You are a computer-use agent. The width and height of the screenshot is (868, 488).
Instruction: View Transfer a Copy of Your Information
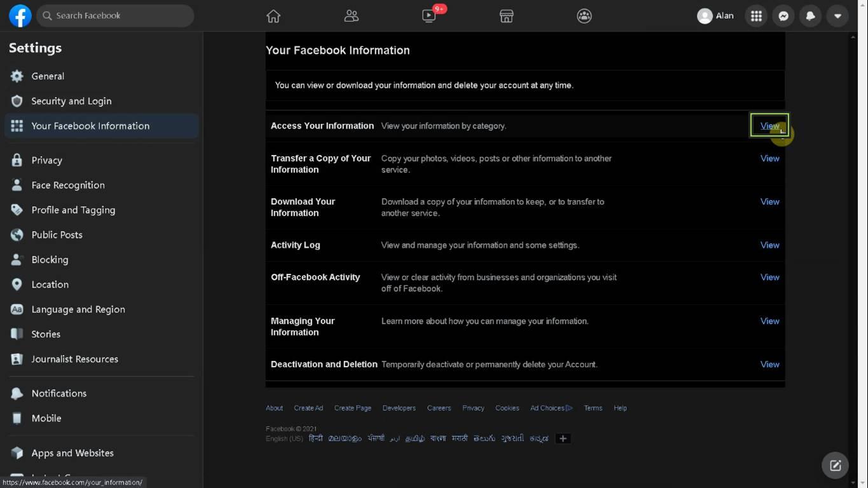coord(769,158)
